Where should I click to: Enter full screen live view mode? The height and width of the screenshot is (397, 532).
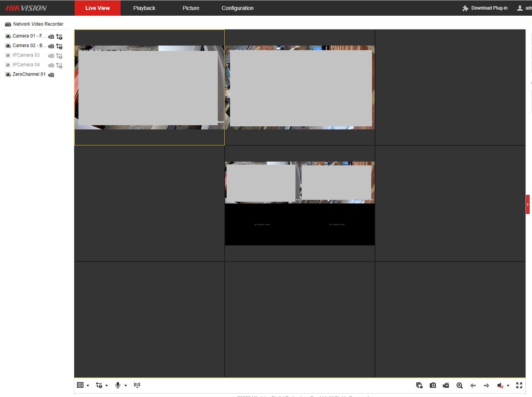click(519, 385)
